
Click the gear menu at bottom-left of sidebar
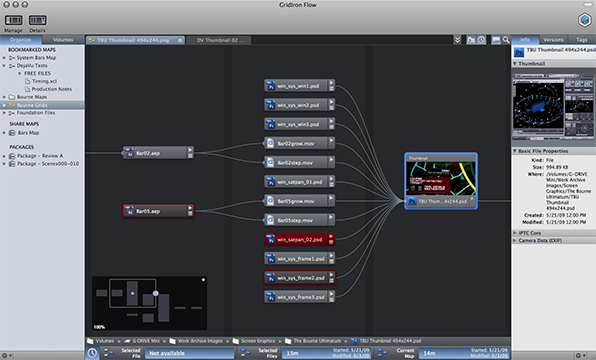pyautogui.click(x=7, y=355)
